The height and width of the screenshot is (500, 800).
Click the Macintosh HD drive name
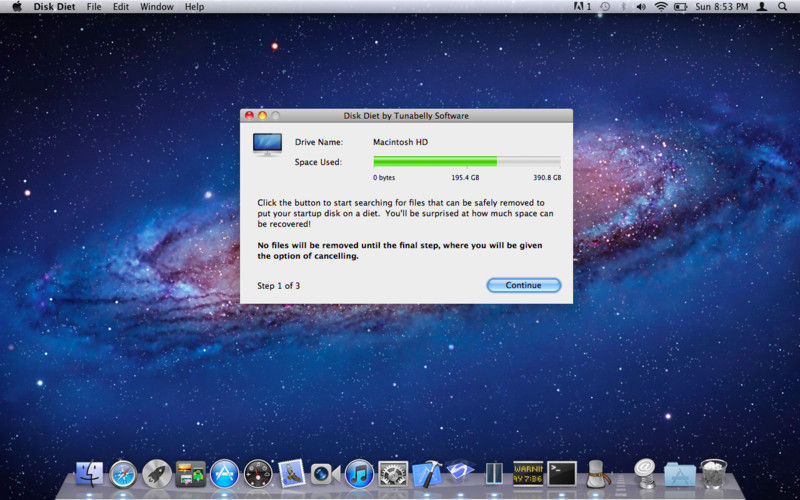click(401, 142)
